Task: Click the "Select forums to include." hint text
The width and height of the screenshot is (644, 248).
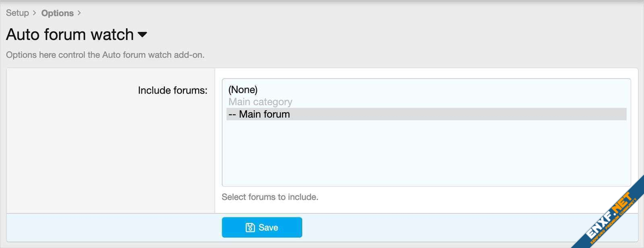Action: [270, 197]
